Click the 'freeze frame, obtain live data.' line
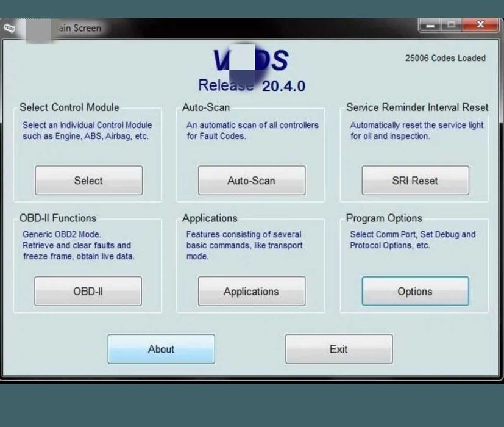The height and width of the screenshot is (427, 504). (79, 256)
